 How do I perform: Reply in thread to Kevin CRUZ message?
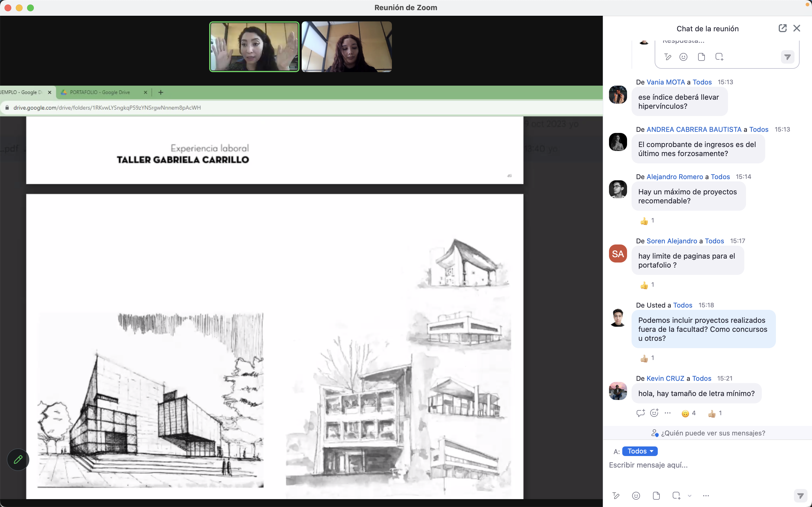640,413
